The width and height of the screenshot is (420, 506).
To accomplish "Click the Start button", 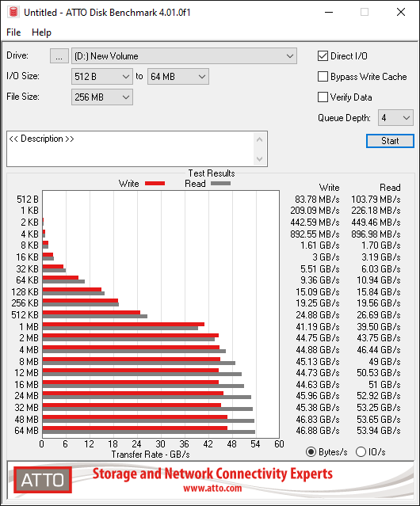I will [x=390, y=141].
